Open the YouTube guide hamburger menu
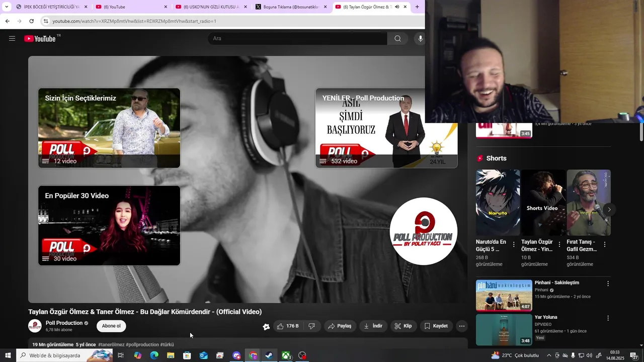 click(x=12, y=39)
